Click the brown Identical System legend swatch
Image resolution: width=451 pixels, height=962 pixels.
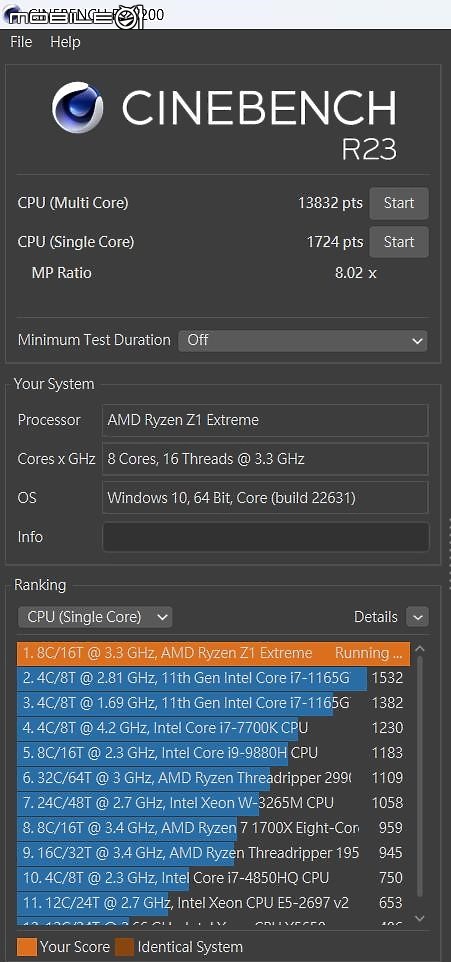[x=125, y=947]
